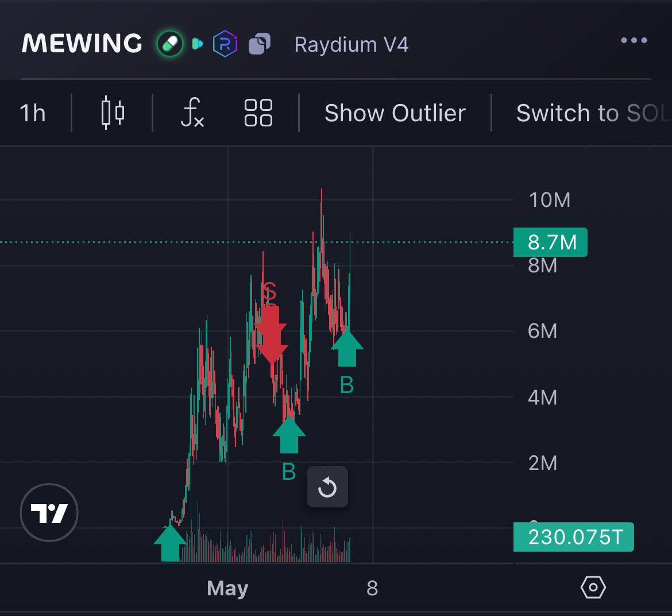Click the TradingView logo on the chart
The height and width of the screenshot is (616, 672).
[x=49, y=511]
